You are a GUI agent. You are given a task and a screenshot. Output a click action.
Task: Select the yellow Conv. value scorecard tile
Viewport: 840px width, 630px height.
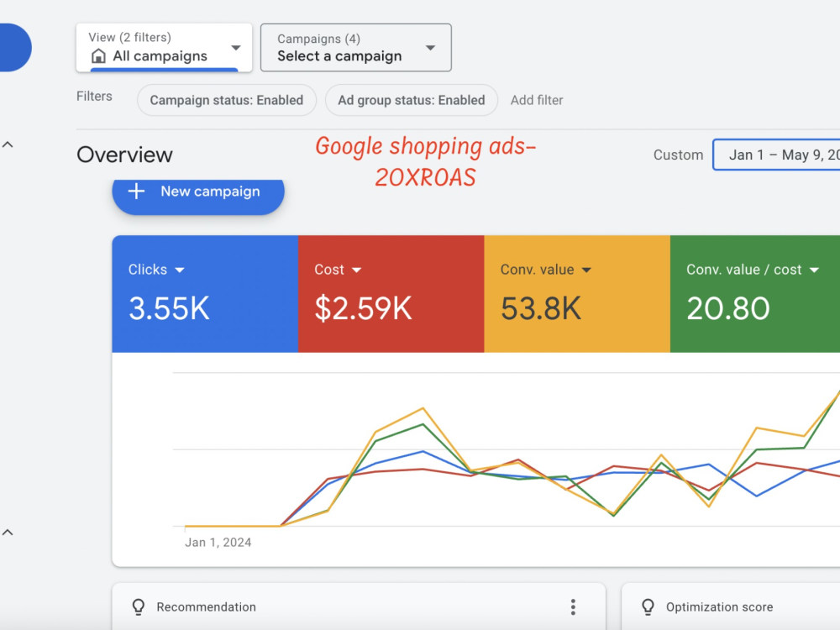[577, 293]
